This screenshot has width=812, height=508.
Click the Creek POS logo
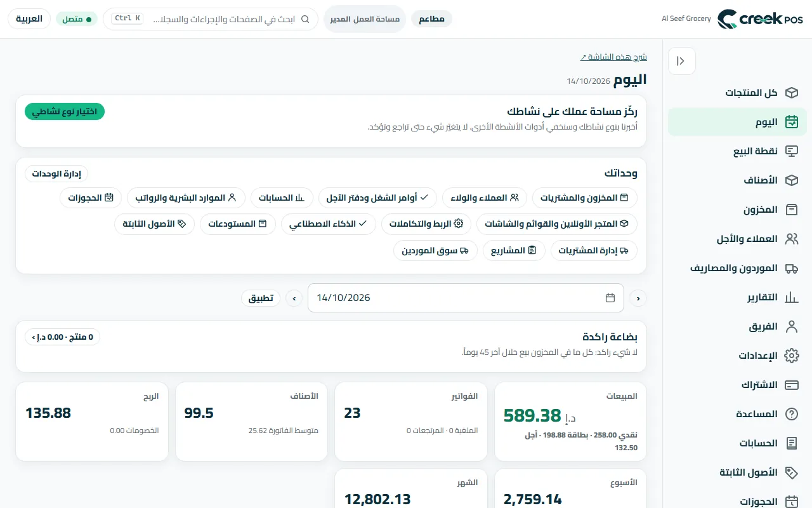(761, 19)
